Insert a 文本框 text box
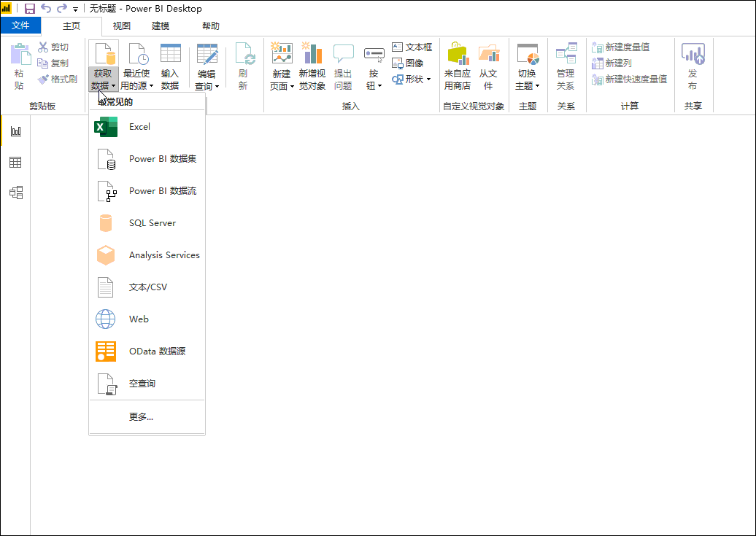 tap(412, 47)
